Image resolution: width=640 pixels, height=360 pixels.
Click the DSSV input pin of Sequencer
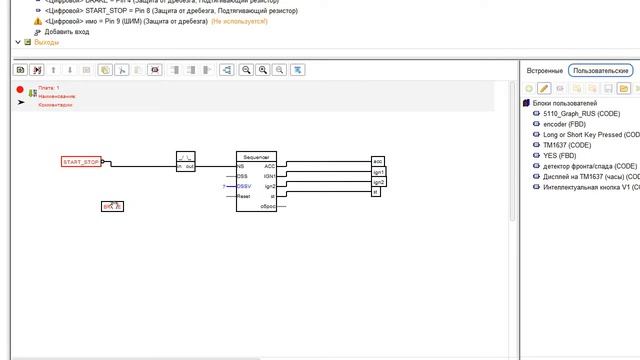244,186
